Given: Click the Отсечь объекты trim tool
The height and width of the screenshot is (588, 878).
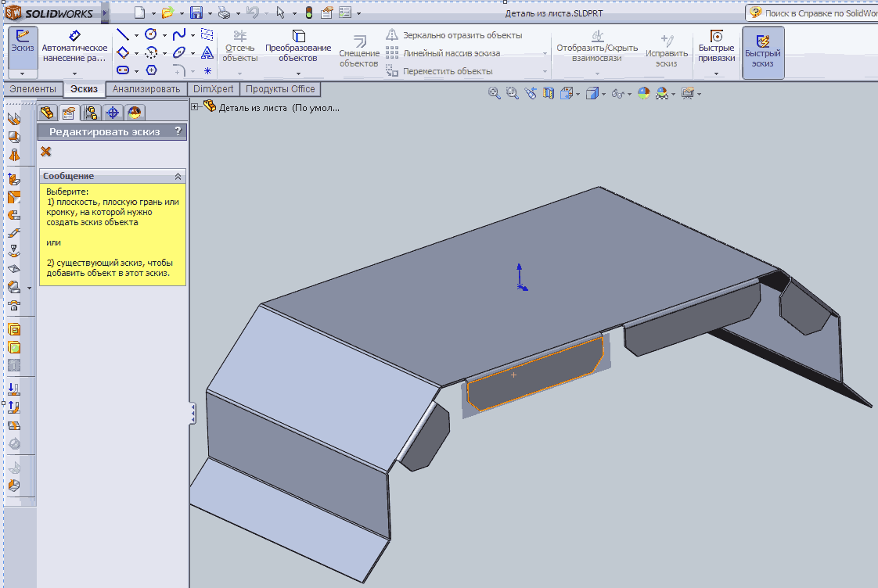Looking at the screenshot, I should [x=239, y=47].
